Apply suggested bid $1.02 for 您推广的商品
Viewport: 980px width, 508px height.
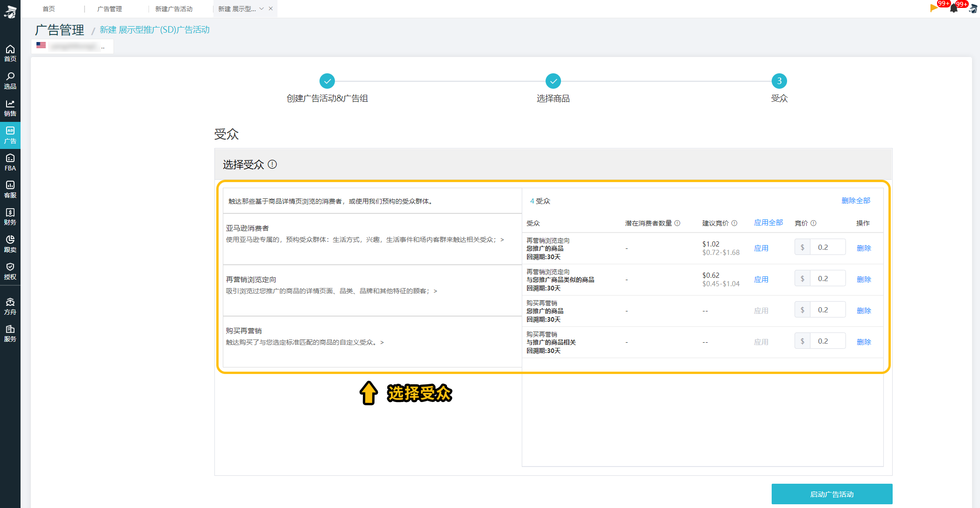click(761, 248)
